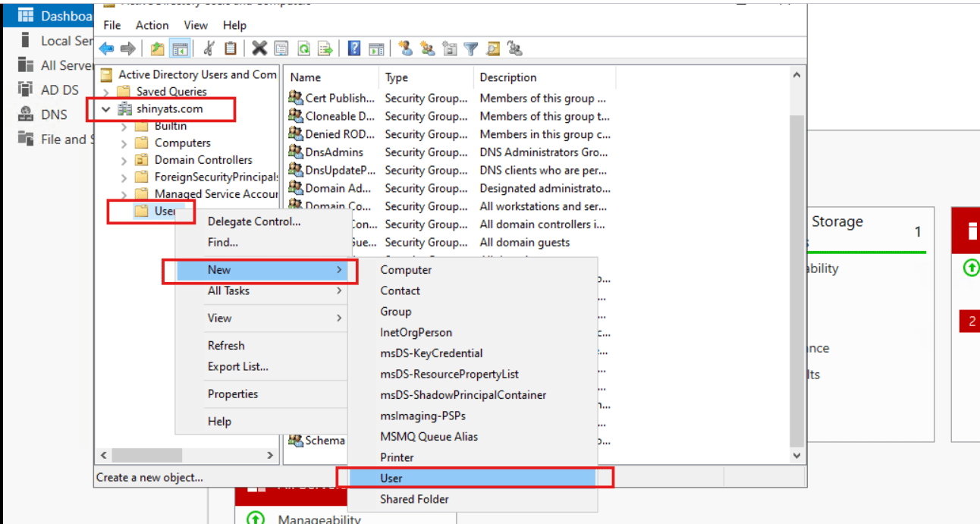Click the Create New Organizational Unit icon
Screen dimensions: 980x524
click(450, 49)
